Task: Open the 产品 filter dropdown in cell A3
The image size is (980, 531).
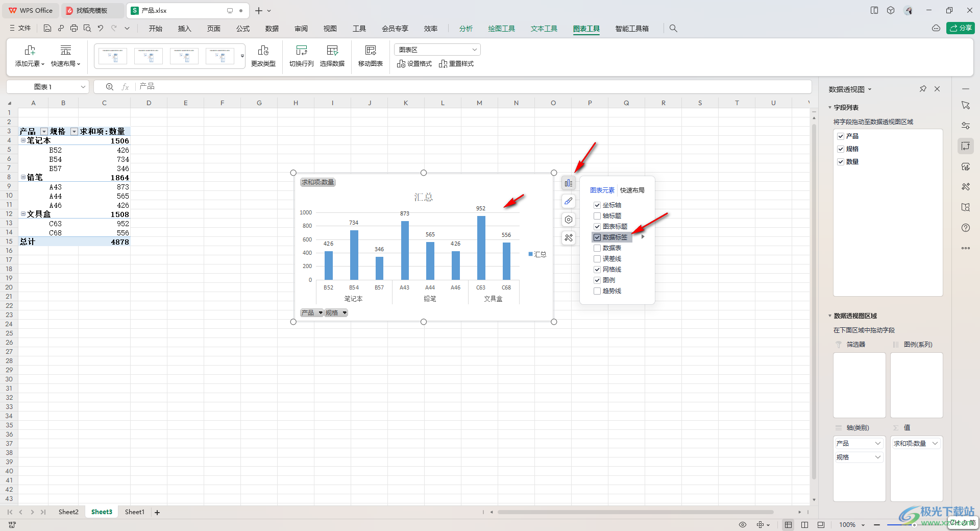Action: coord(44,132)
